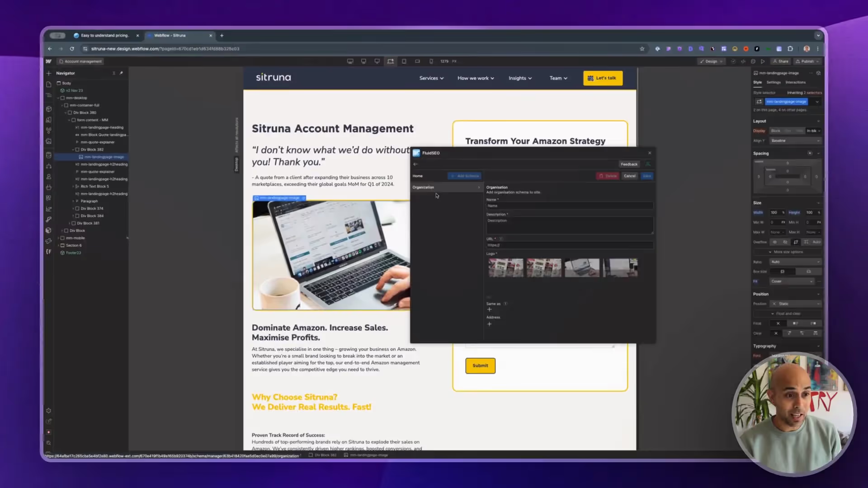The height and width of the screenshot is (488, 868).
Task: Select the first Logo thumbnail
Action: [506, 268]
